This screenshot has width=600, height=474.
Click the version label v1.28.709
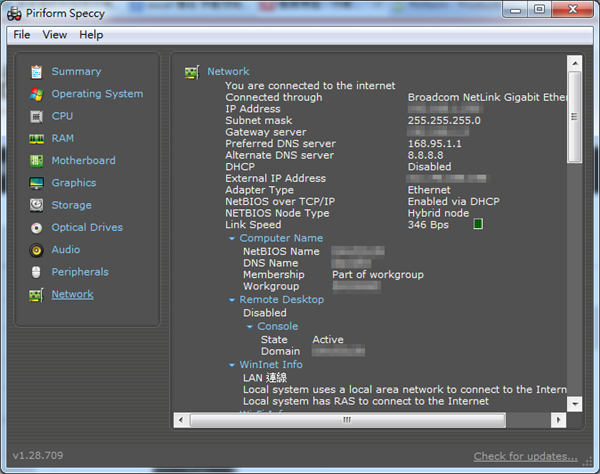[38, 456]
